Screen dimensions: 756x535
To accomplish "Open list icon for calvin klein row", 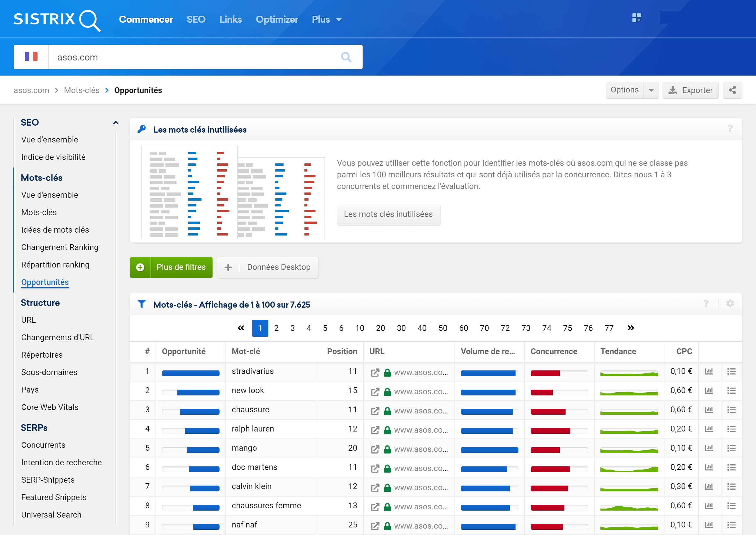I will 731,486.
